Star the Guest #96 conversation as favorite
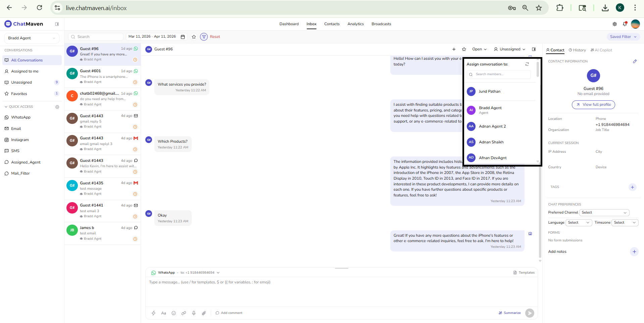The width and height of the screenshot is (644, 323). pyautogui.click(x=464, y=49)
